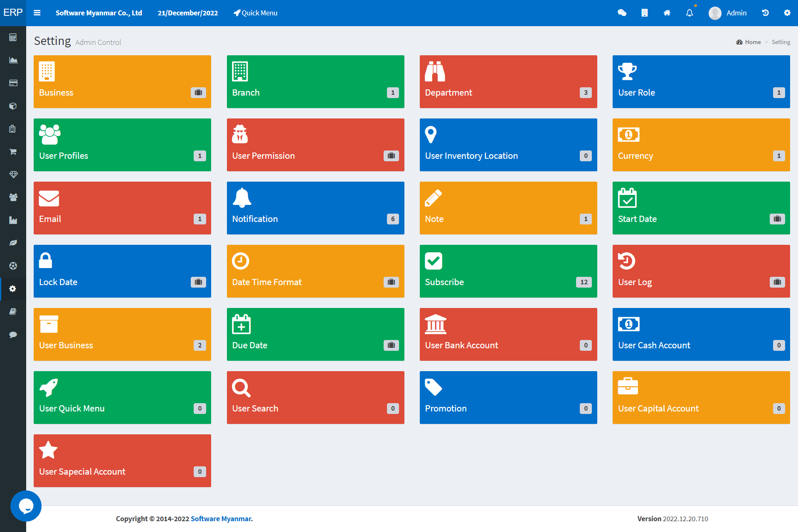Open the Currency settings tile

[701, 145]
